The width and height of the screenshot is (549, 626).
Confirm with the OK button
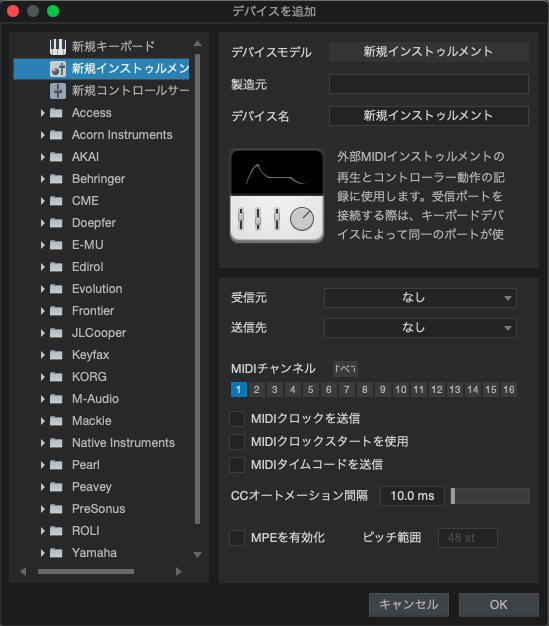pos(499,604)
